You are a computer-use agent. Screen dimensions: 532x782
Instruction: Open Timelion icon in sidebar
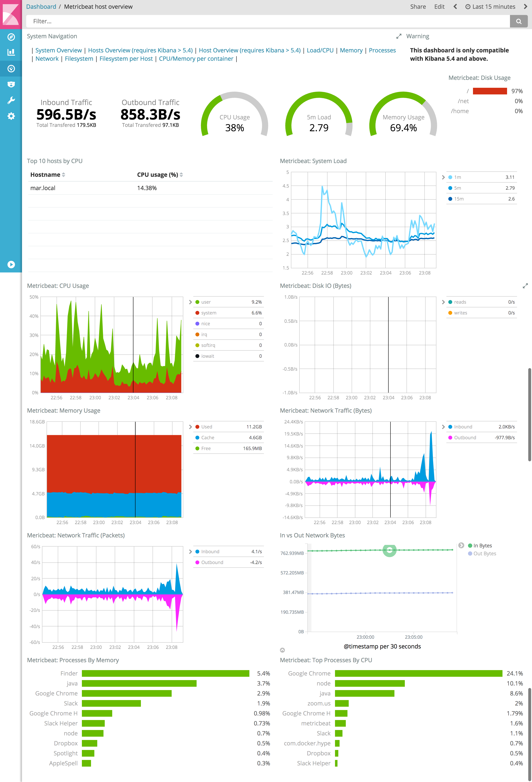tap(11, 84)
